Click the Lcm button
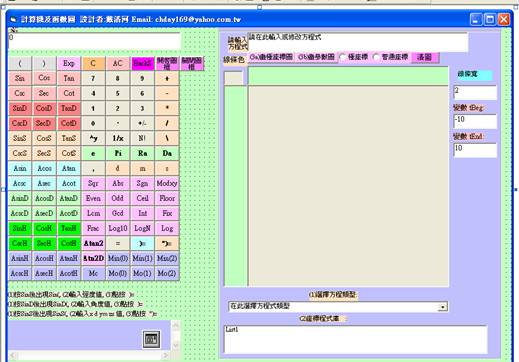The width and height of the screenshot is (519, 362). 93,213
